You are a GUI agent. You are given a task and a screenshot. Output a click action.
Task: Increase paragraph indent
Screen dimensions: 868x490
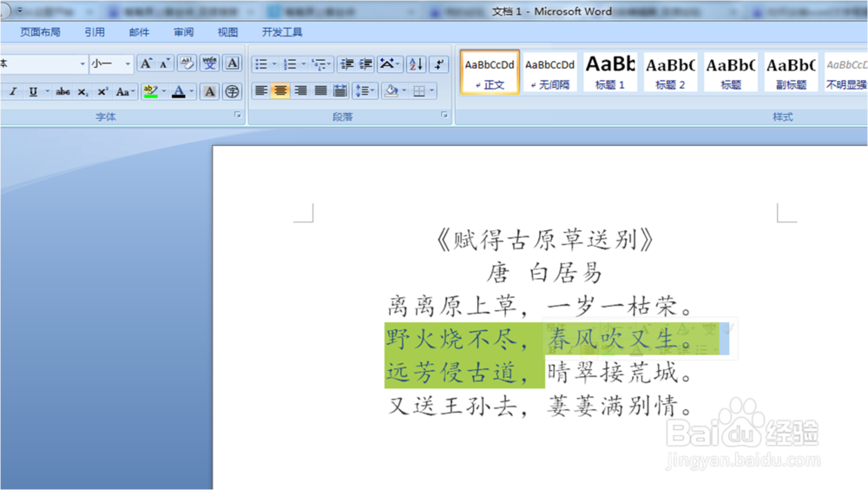[365, 64]
